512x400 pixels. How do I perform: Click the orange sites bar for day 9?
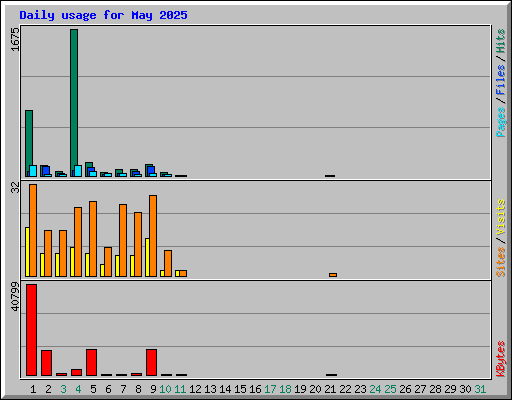pyautogui.click(x=153, y=236)
